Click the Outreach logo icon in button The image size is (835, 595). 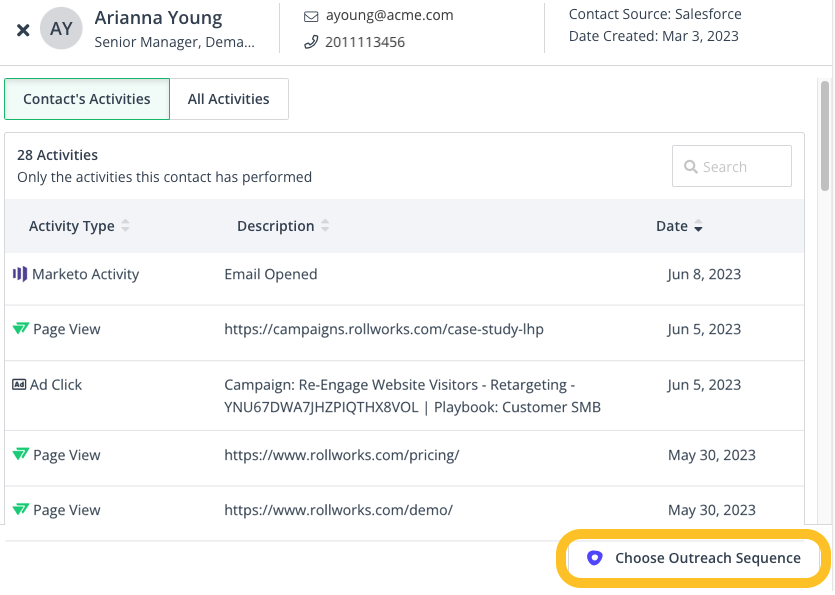click(594, 558)
